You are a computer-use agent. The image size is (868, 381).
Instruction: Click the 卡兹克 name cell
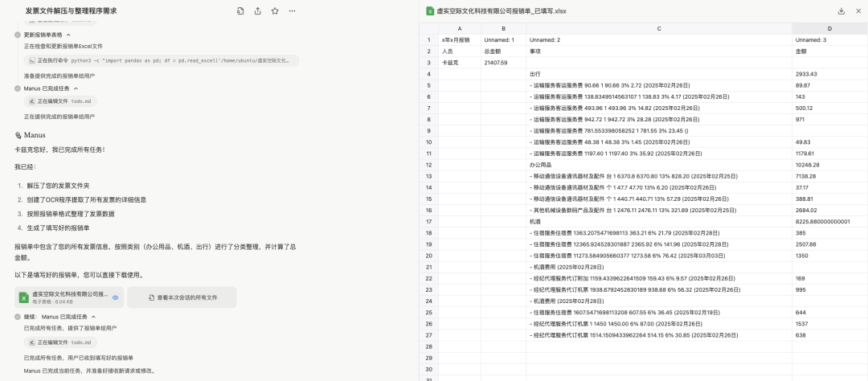tap(460, 63)
